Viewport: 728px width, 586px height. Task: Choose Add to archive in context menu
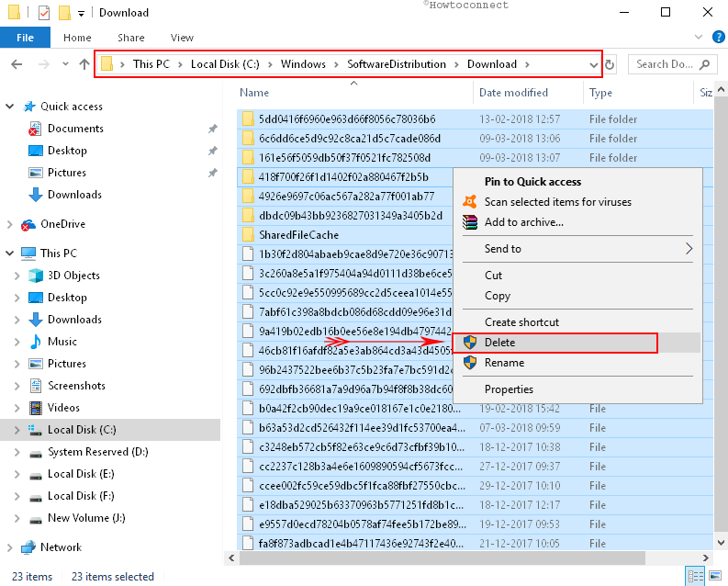click(523, 222)
